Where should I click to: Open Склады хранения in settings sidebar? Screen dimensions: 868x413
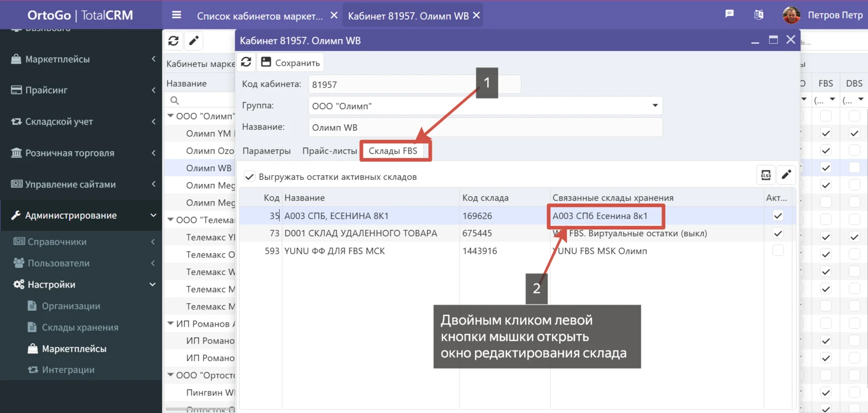point(80,327)
